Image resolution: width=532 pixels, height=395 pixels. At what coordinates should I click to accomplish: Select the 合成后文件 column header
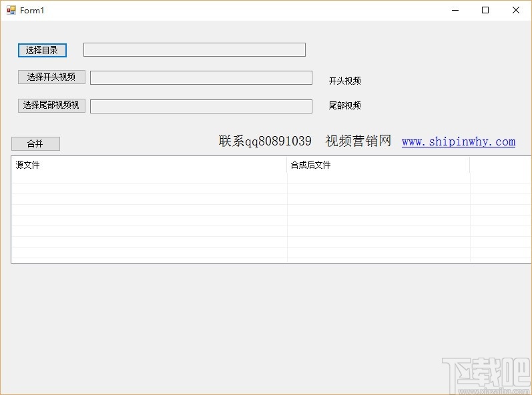coord(378,165)
